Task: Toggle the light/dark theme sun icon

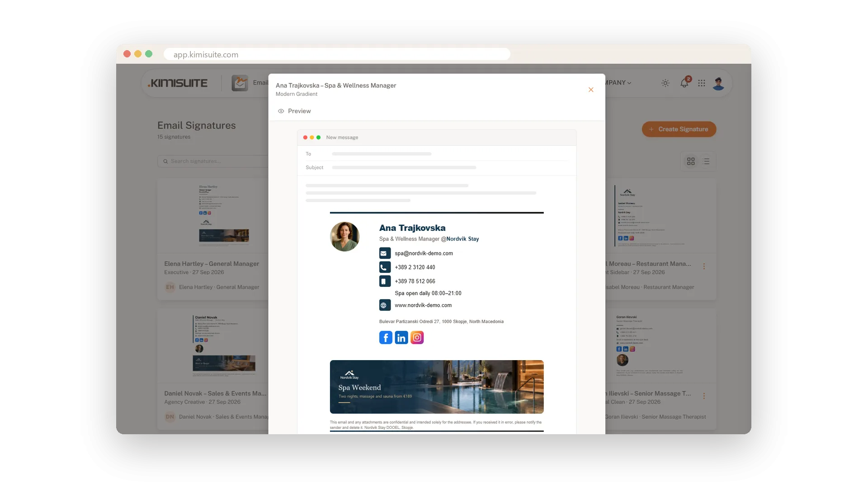Action: point(665,83)
